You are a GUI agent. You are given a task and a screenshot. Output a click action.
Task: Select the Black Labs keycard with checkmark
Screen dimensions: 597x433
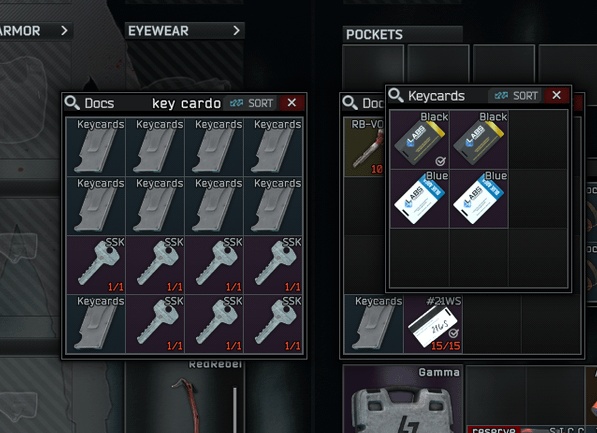(420, 140)
